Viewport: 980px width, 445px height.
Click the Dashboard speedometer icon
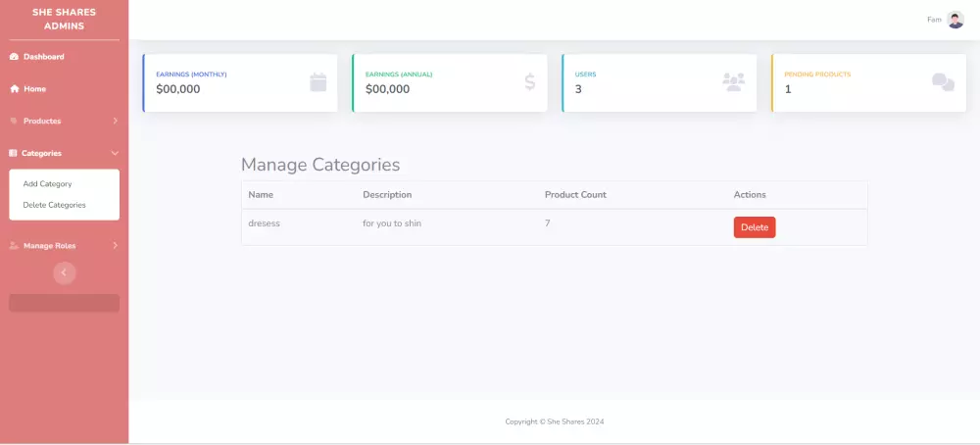[x=14, y=57]
